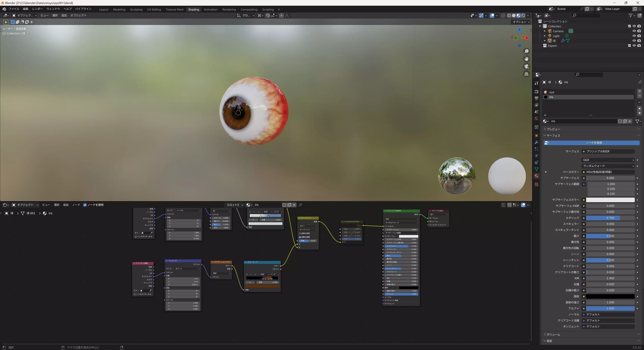
Task: Open the Object Constraints properties tab
Action: point(536,162)
